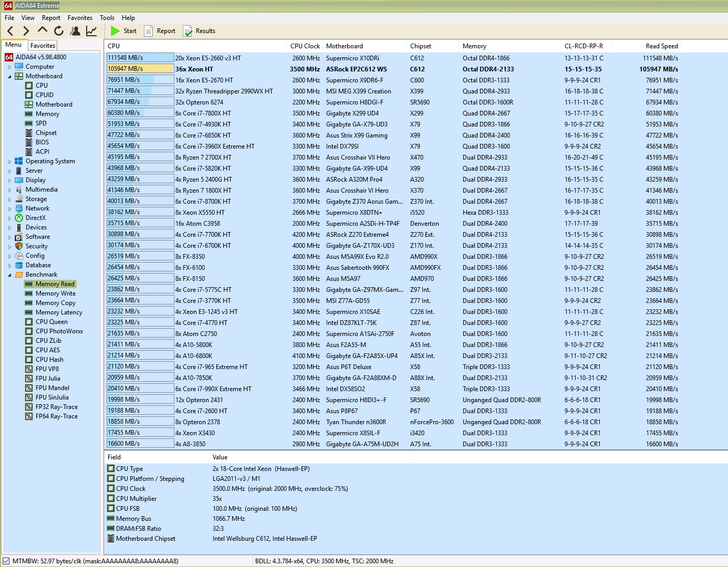This screenshot has height=567, width=728.
Task: Collapse the Motherboard tree node
Action: coord(9,77)
